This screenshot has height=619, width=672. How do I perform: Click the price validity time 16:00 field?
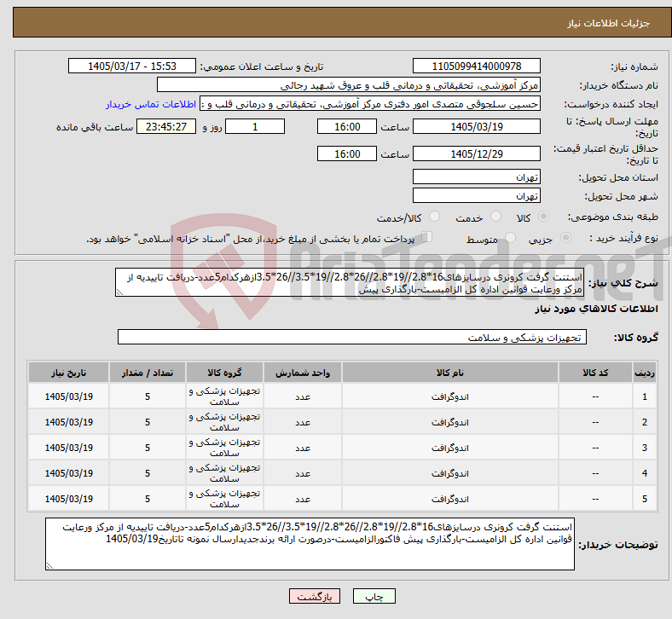click(347, 153)
